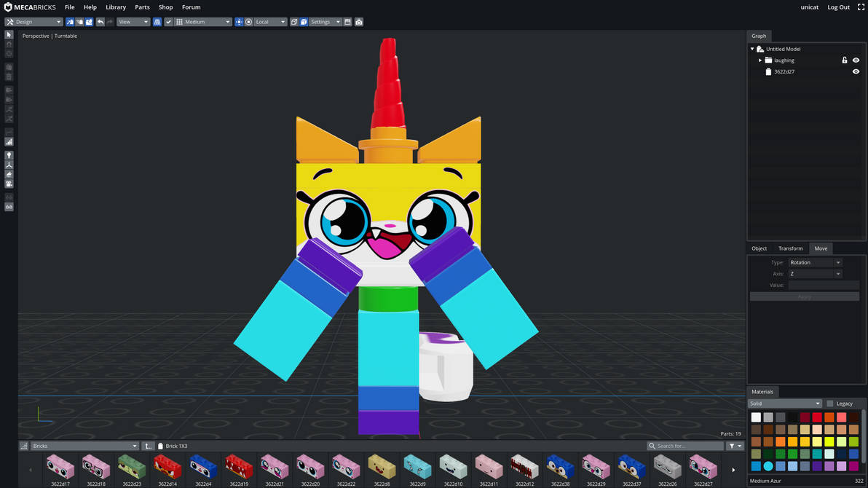Screen dimensions: 868x488
Task: Click the perspective grid icon after View dropdown
Action: (x=157, y=22)
